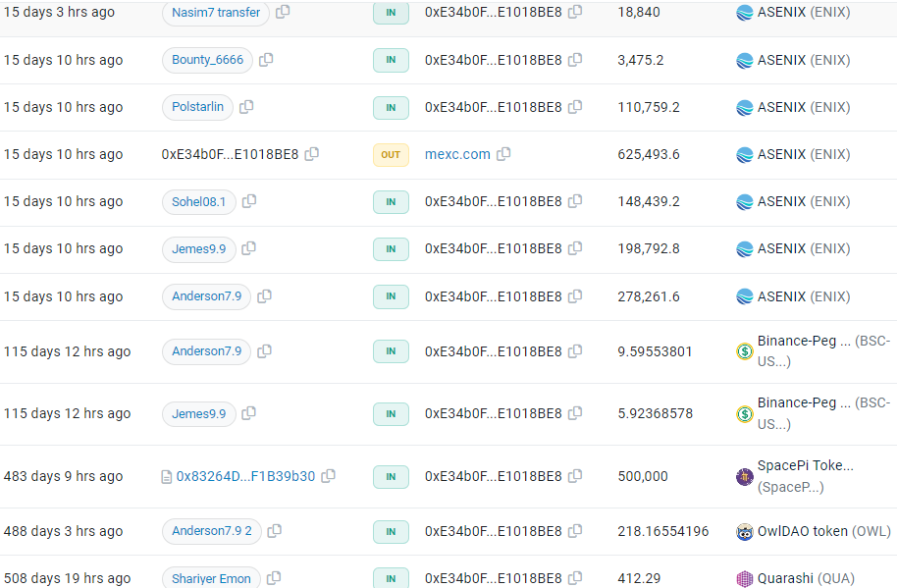Copy recipient address in the 110,759.2 row
Image resolution: width=897 pixels, height=588 pixels.
575,106
